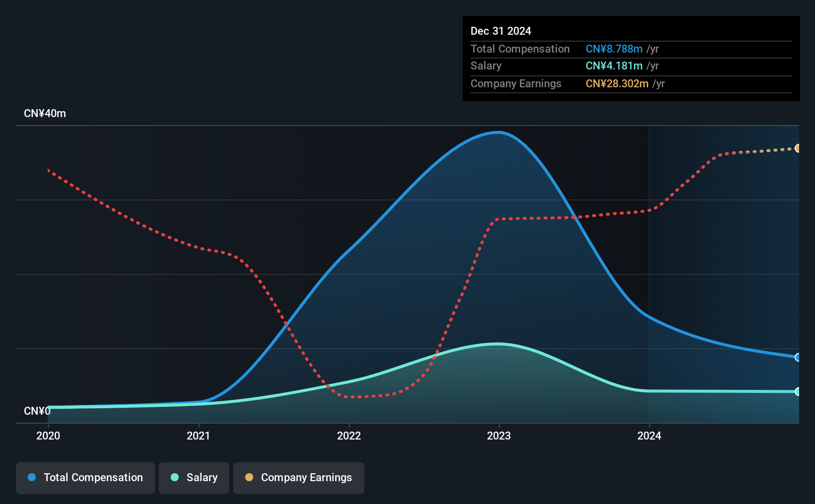Click the CN¥0 y-axis label
The height and width of the screenshot is (504, 815).
[37, 411]
